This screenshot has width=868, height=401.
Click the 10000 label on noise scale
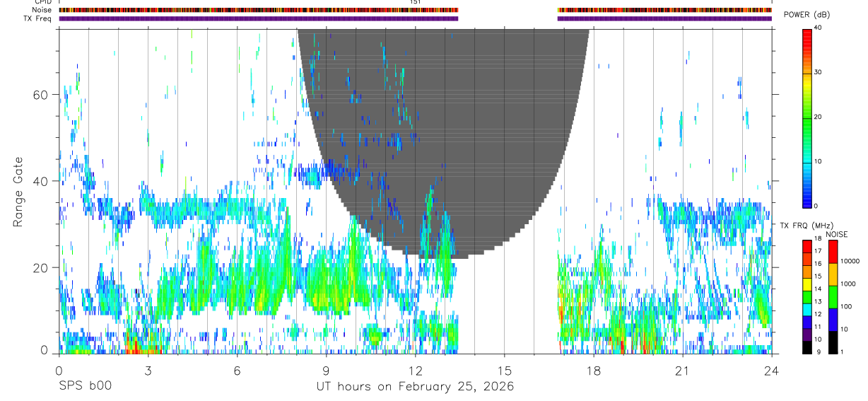(850, 261)
